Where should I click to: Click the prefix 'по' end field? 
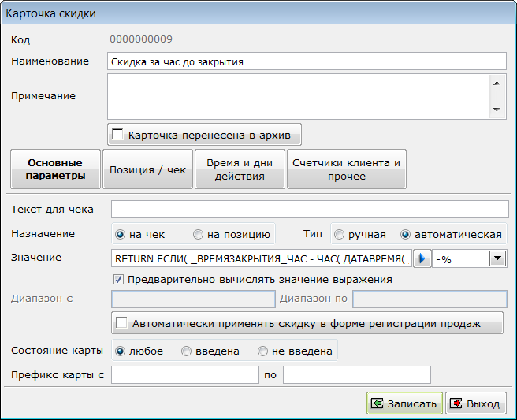(x=357, y=374)
